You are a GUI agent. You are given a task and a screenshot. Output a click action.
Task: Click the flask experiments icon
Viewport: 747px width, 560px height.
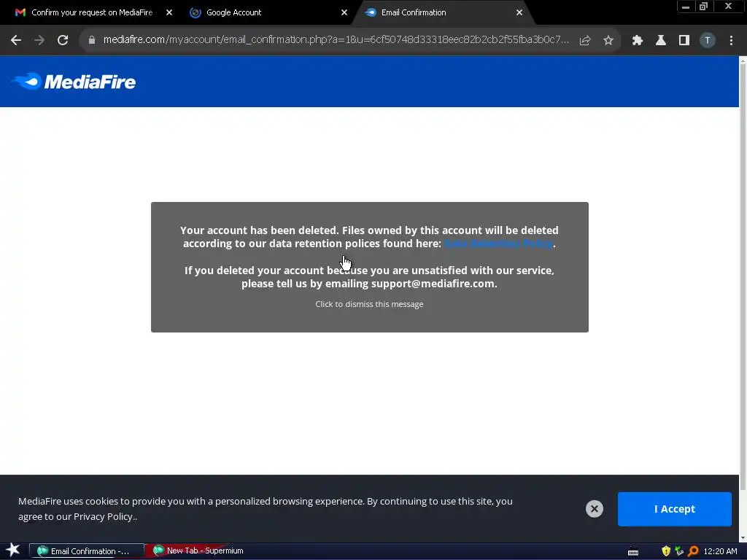[661, 41]
